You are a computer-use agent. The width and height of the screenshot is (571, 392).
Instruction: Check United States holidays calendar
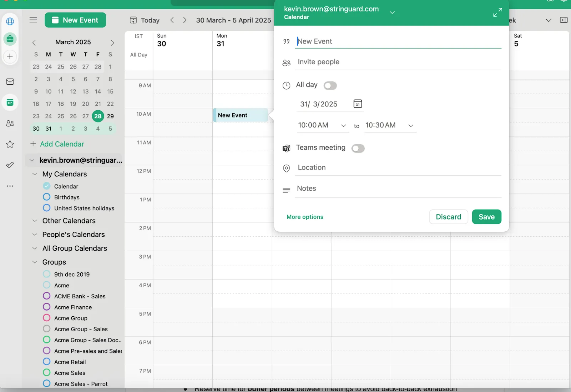point(47,208)
